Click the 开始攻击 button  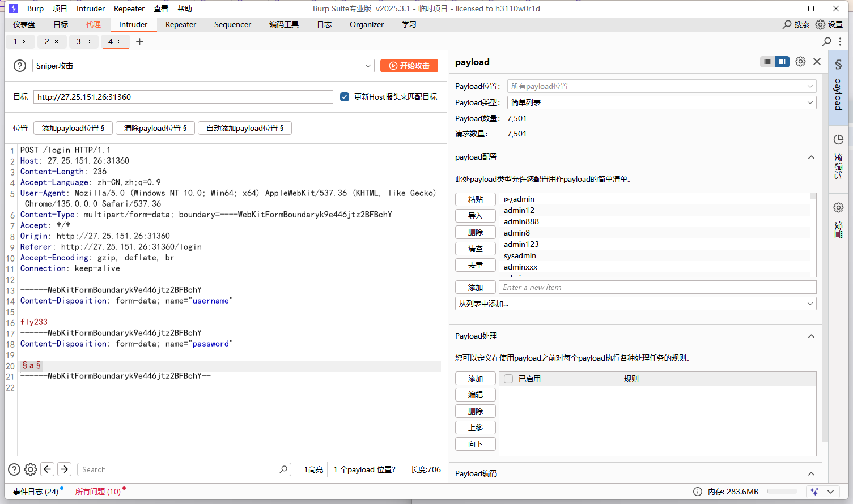coord(409,66)
